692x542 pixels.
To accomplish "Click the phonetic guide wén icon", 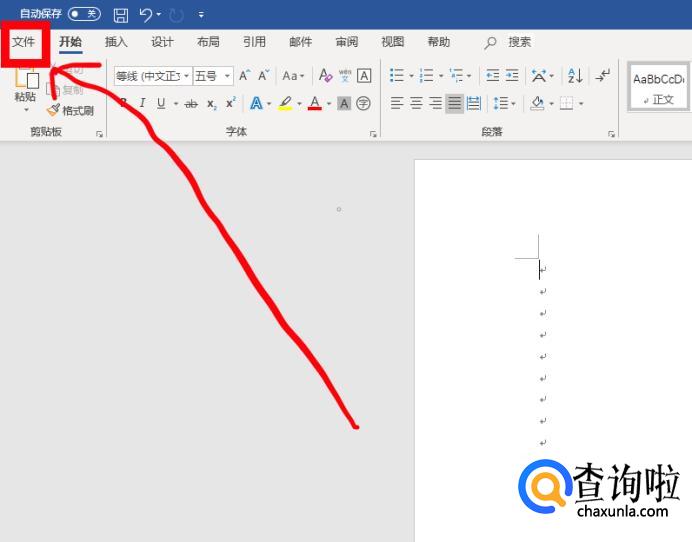I will coord(345,76).
